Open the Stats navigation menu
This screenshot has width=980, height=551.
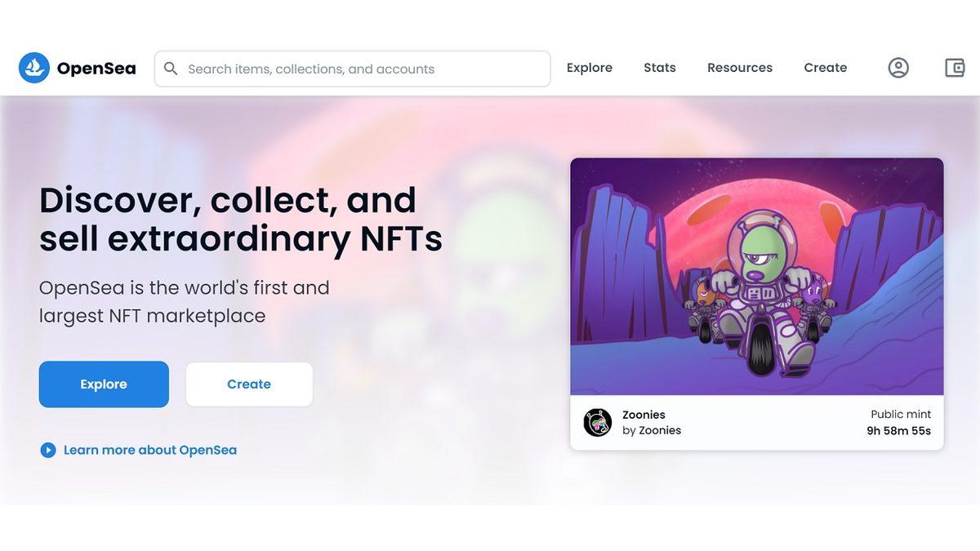click(659, 68)
